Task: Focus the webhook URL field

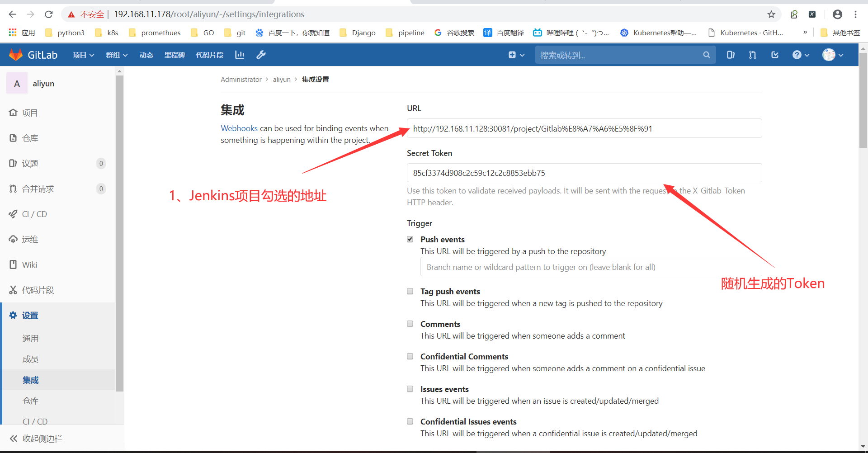Action: pos(584,128)
